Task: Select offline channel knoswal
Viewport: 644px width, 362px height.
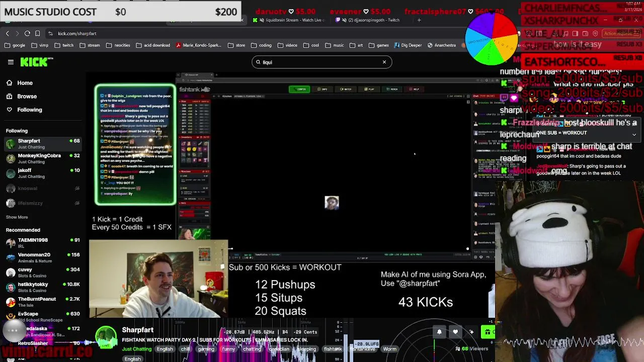Action: (x=43, y=188)
